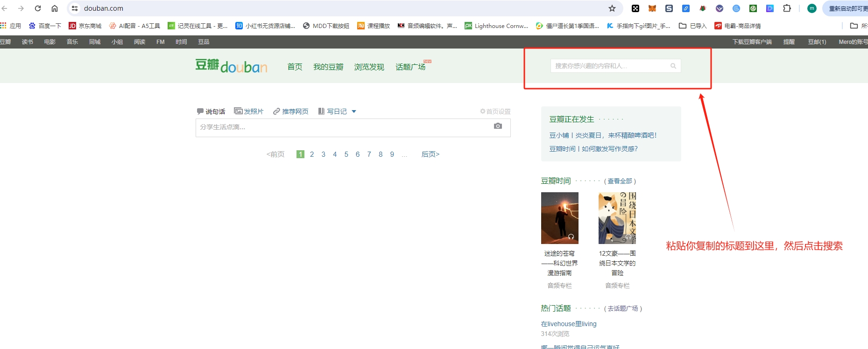Screen dimensions: 868x349
Task: Go to the browser home page icon
Action: (55, 8)
